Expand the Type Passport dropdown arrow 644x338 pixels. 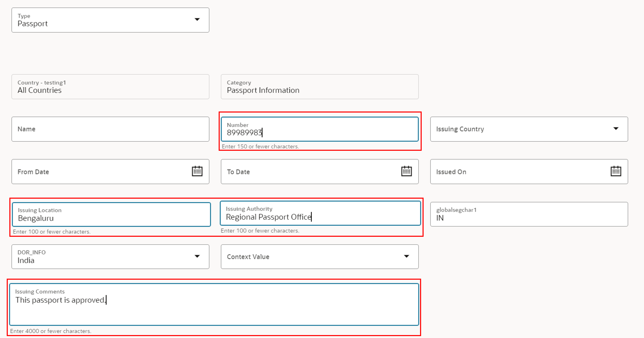tap(197, 19)
